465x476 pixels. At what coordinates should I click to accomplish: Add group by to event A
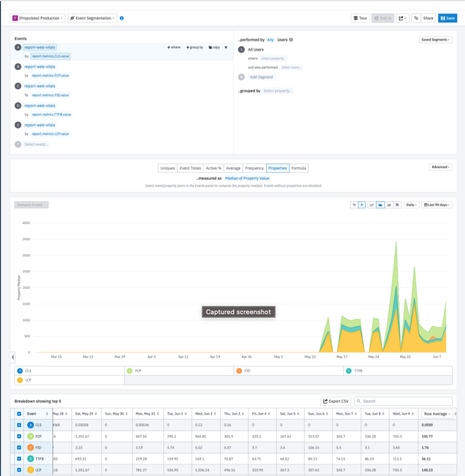tap(195, 47)
